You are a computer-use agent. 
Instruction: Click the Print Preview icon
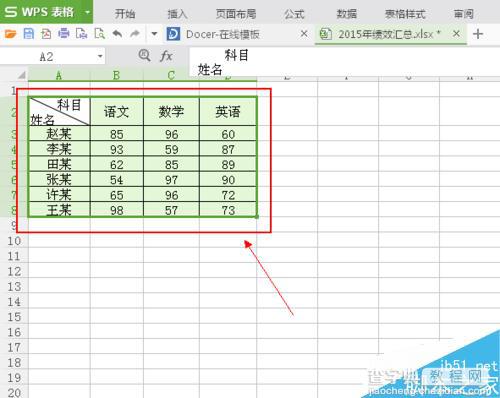[99, 34]
